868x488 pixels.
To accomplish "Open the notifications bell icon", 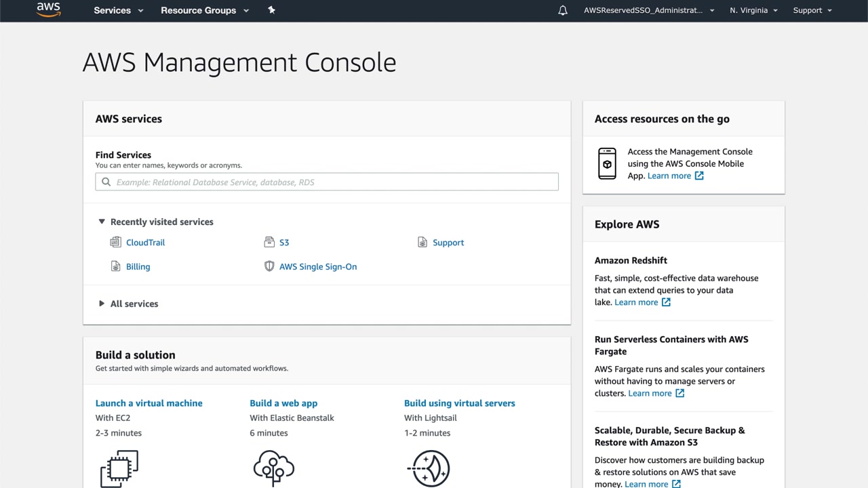I will [x=563, y=10].
